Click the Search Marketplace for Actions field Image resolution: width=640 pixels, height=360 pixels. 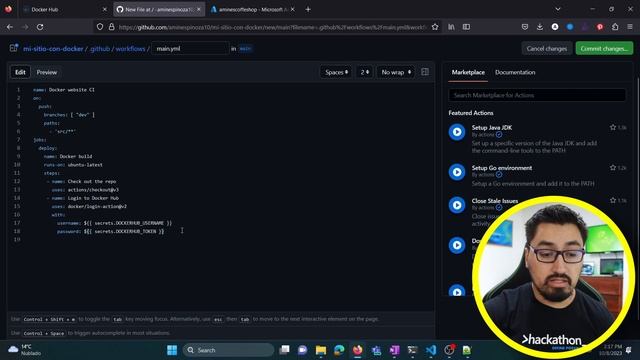click(537, 95)
